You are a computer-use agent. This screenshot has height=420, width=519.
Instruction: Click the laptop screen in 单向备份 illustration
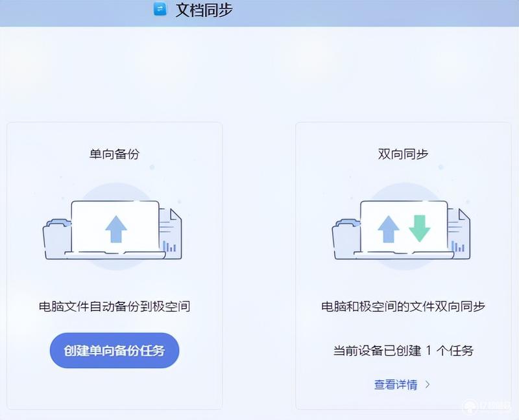point(115,227)
